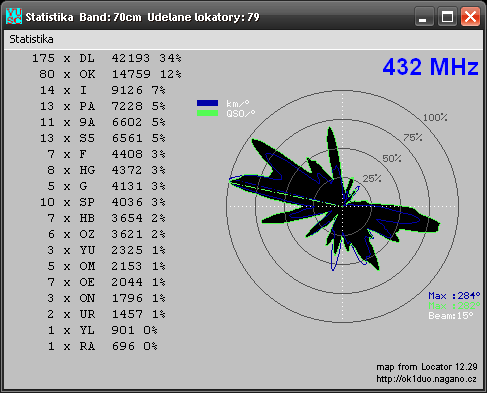Screen dimensions: 487x393
Task: Select the DL country statistics row
Action: click(x=107, y=58)
